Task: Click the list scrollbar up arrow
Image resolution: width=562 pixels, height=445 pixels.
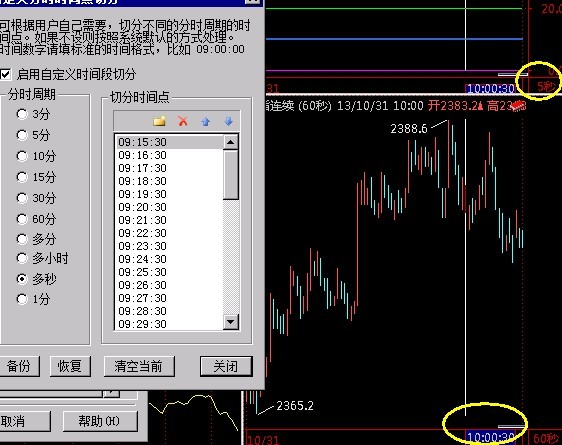Action: point(230,142)
